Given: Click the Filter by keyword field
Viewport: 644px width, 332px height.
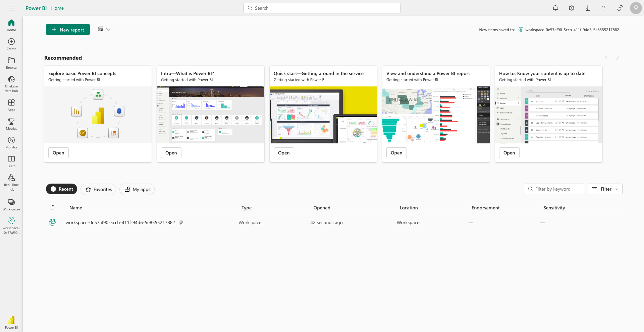Looking at the screenshot, I should point(554,189).
